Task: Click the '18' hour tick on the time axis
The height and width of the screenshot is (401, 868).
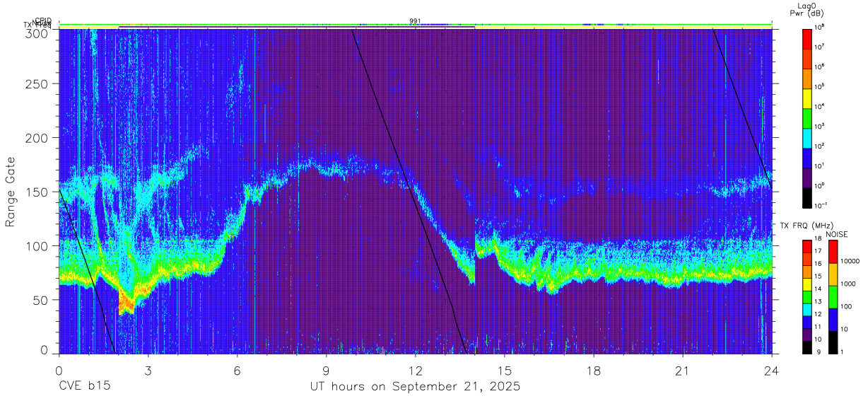Action: (x=594, y=370)
